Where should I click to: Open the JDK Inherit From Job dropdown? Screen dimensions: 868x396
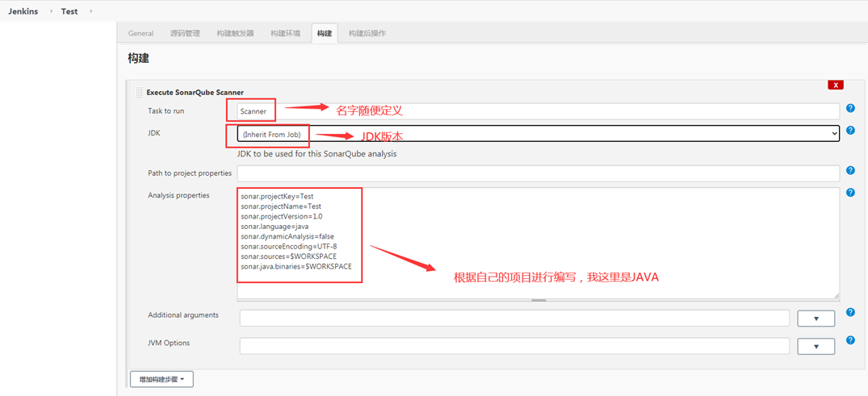tap(538, 133)
